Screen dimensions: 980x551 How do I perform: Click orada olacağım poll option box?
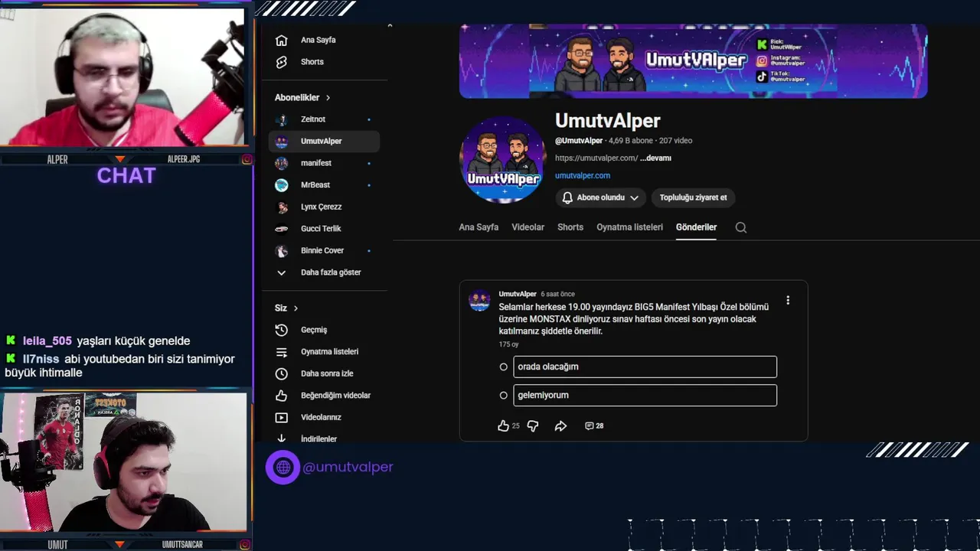pos(645,367)
